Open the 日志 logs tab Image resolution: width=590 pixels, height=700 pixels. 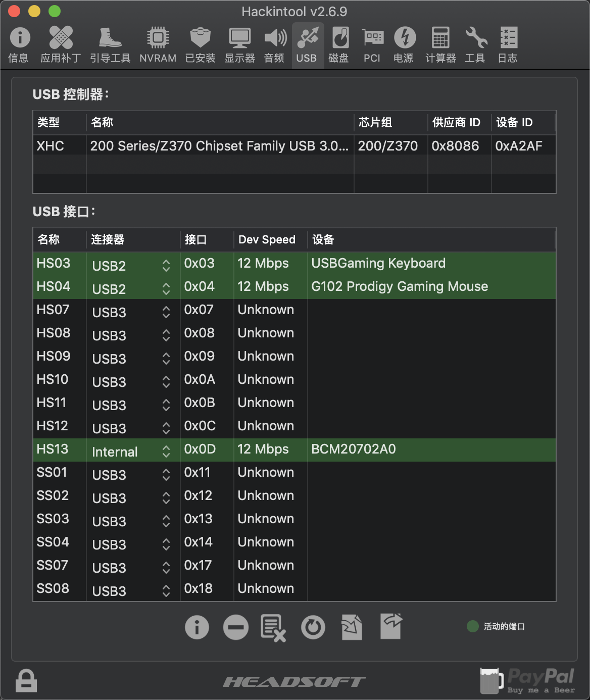point(508,45)
